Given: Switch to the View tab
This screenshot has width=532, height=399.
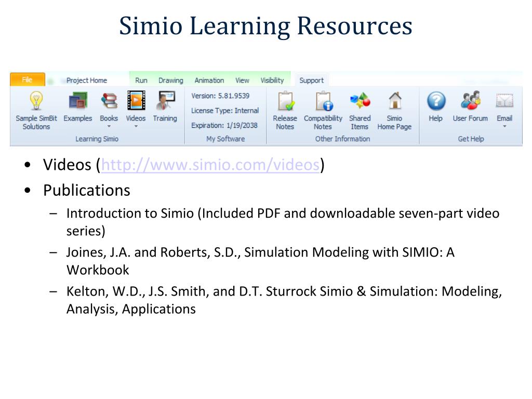Looking at the screenshot, I should point(242,81).
